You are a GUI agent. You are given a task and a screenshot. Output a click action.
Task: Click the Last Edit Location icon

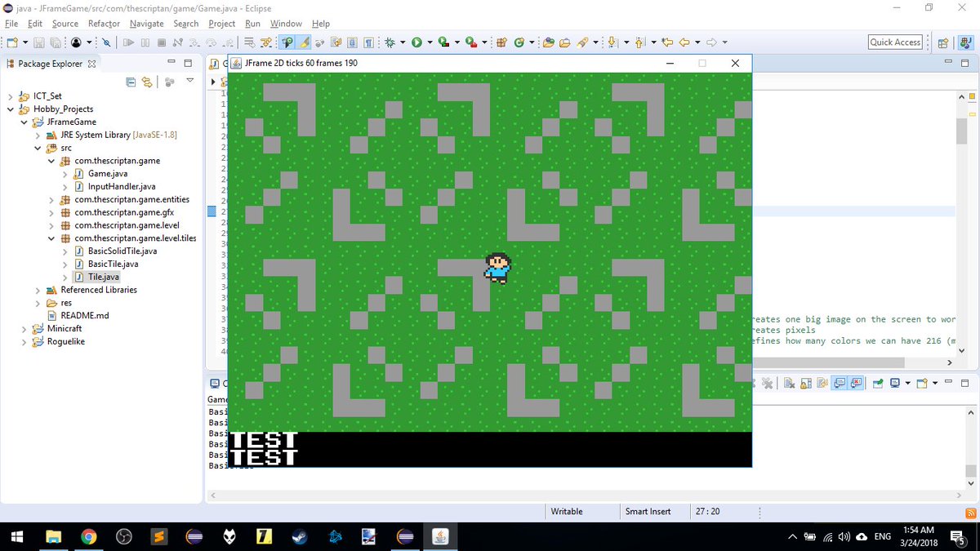coord(666,42)
